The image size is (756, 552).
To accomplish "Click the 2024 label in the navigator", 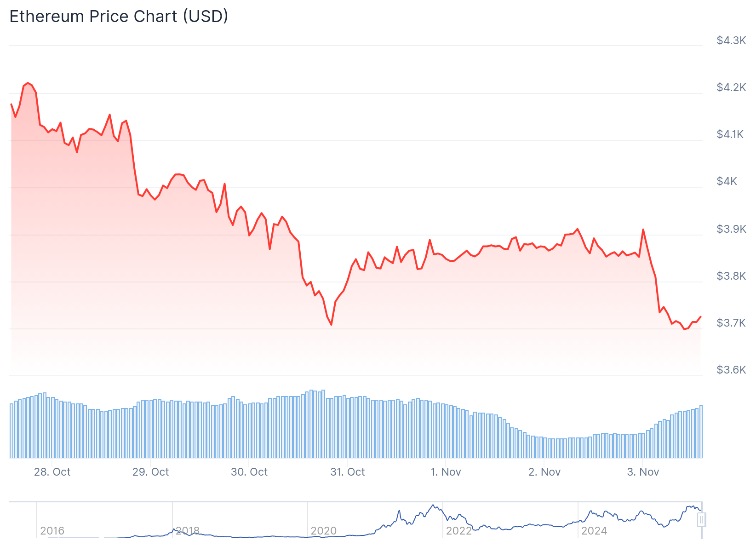I will (594, 531).
